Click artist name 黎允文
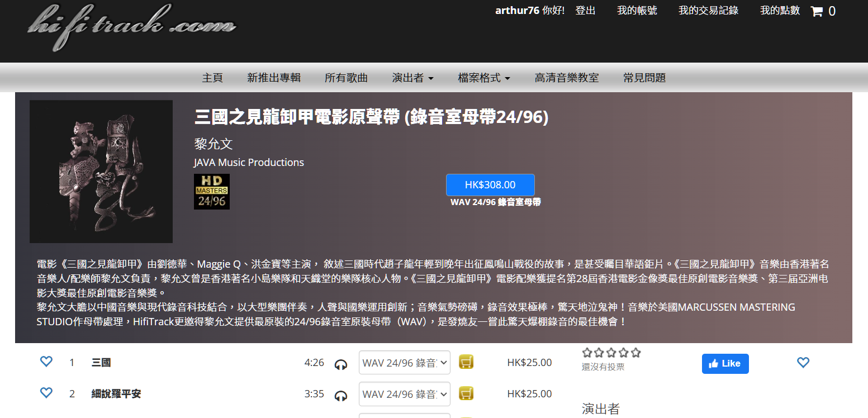Image resolution: width=868 pixels, height=418 pixels. pos(213,144)
